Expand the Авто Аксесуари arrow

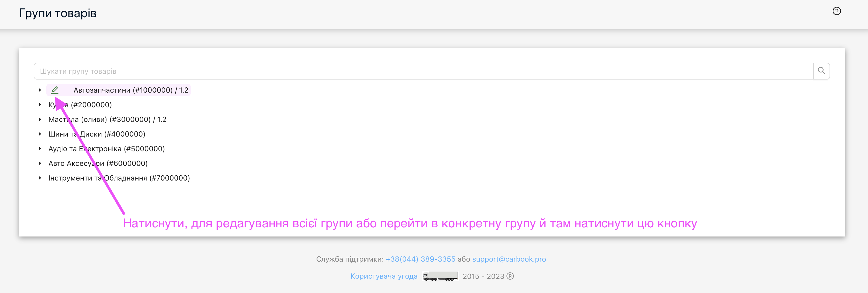pyautogui.click(x=40, y=163)
